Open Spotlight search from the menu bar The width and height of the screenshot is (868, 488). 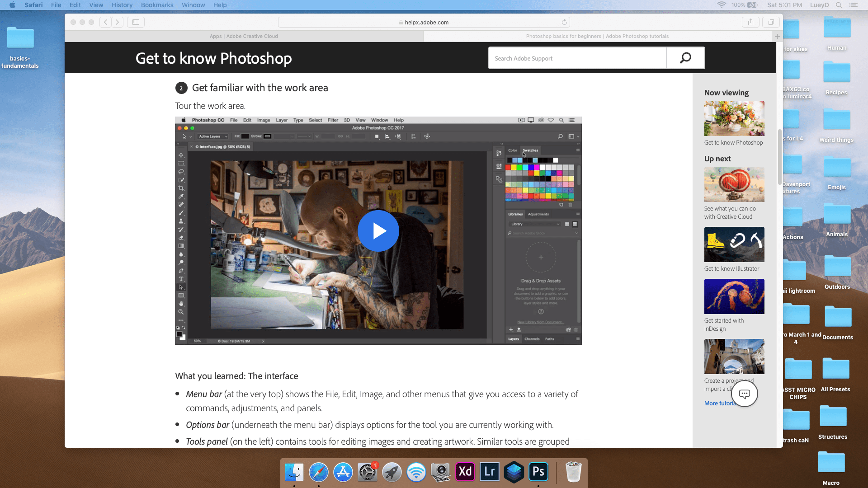click(x=839, y=5)
